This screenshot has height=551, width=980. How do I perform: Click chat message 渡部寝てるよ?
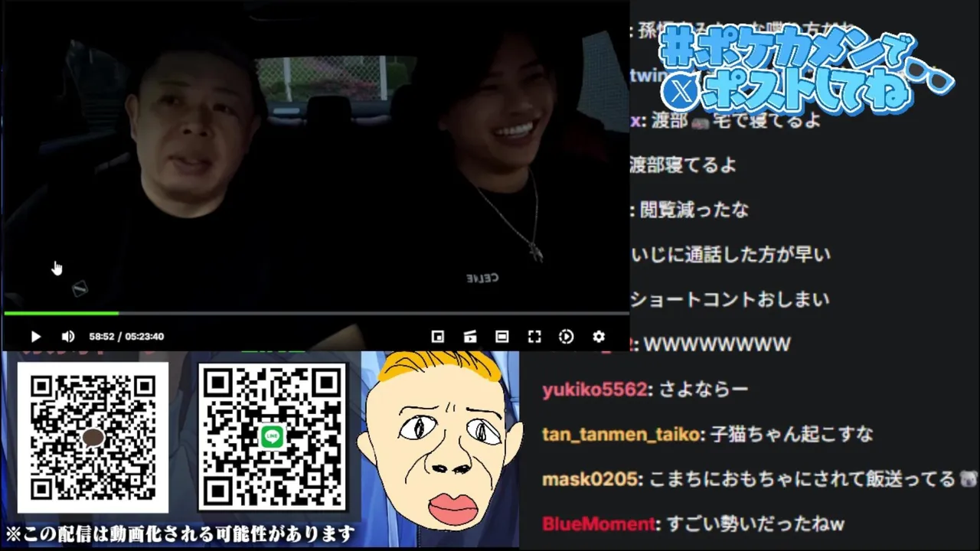683,165
